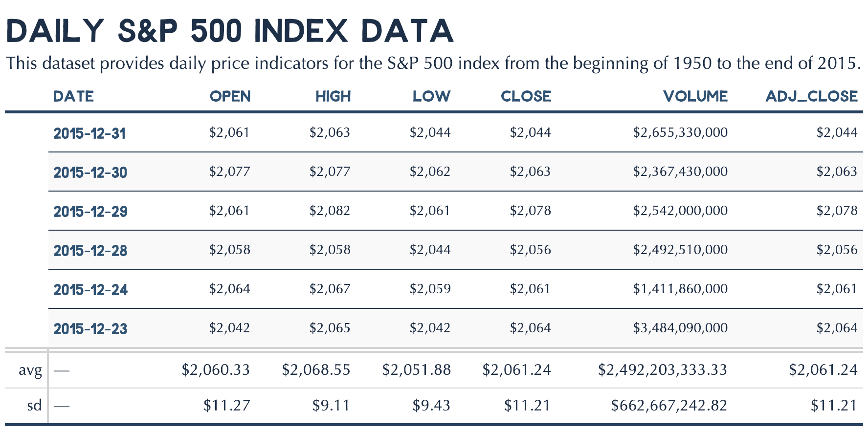
Task: Click the Daily S&P 500 Index Data title
Action: (230, 31)
